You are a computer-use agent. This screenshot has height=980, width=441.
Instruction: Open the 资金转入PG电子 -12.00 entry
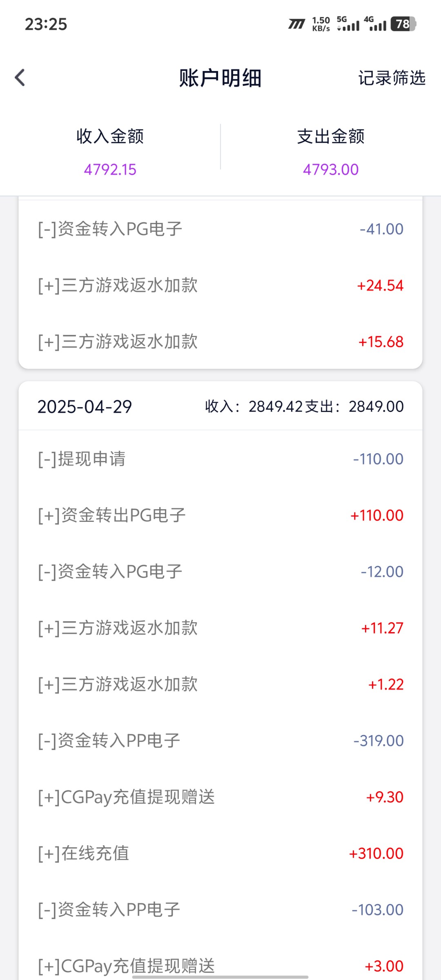[220, 572]
